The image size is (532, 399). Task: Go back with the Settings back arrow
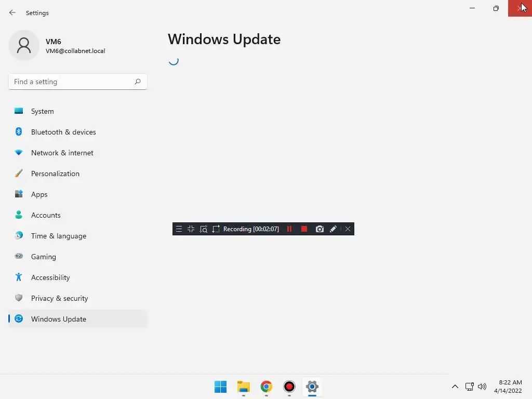click(x=12, y=12)
